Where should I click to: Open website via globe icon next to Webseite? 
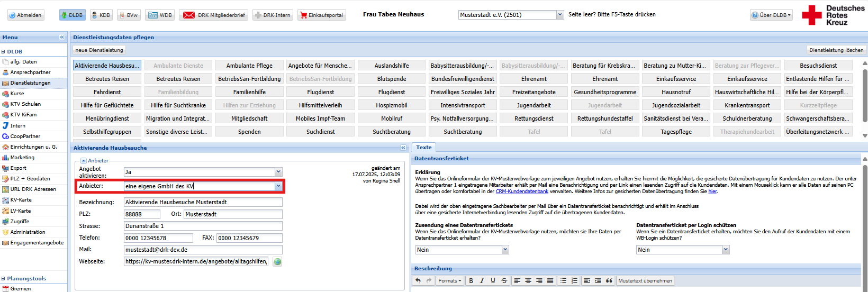click(x=277, y=261)
